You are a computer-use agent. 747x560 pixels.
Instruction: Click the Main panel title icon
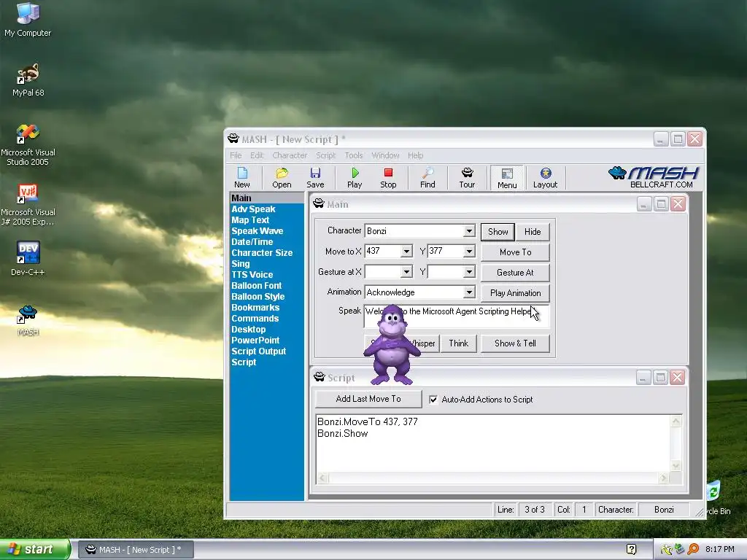pos(319,204)
